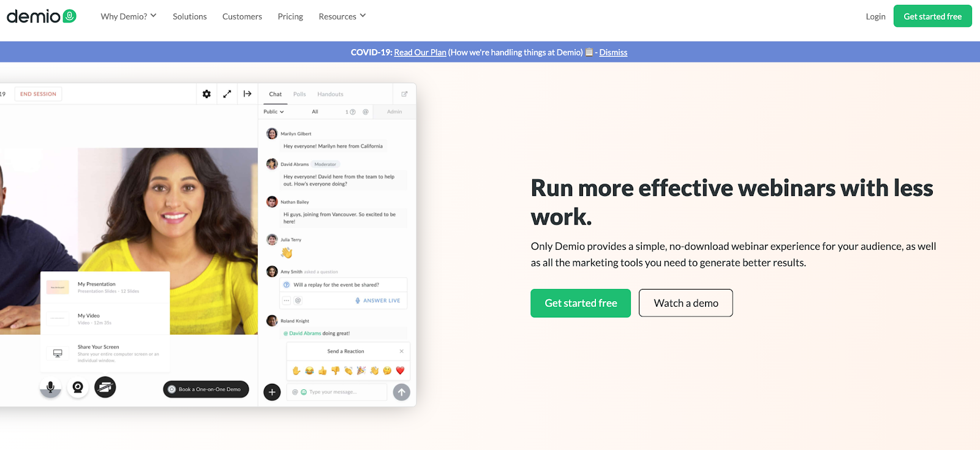Image resolution: width=980 pixels, height=450 pixels.
Task: Click Nathan's "joining from Vancouver" message
Action: (343, 218)
